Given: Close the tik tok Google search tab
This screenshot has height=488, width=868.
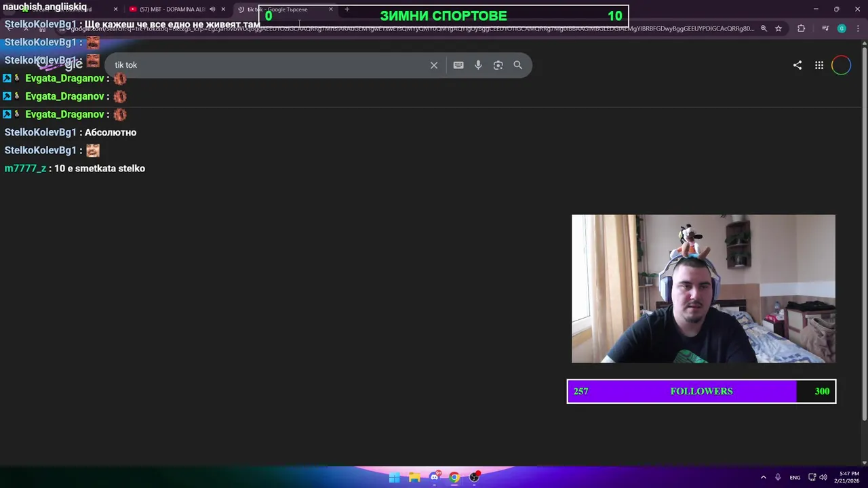Looking at the screenshot, I should tap(331, 9).
